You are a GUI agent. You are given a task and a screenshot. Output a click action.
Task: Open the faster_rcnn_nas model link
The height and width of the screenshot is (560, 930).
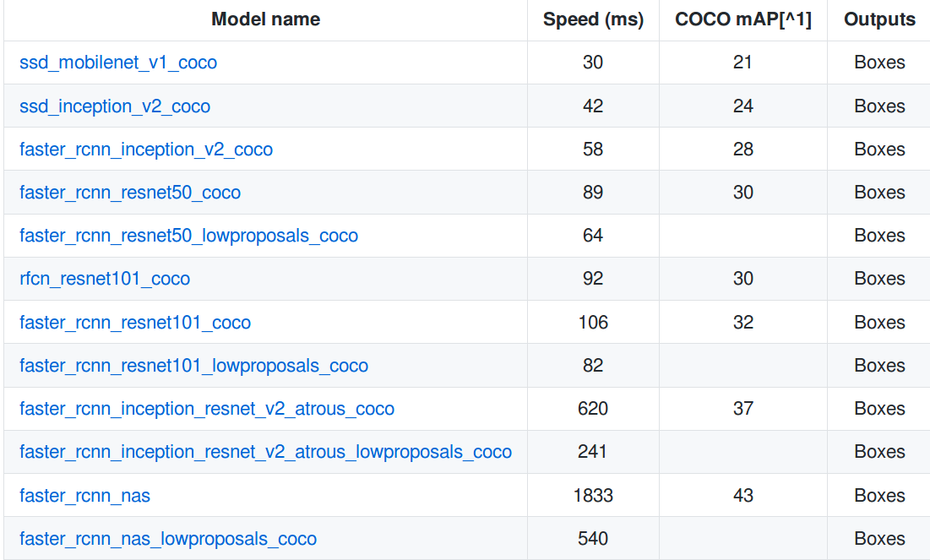click(x=84, y=496)
